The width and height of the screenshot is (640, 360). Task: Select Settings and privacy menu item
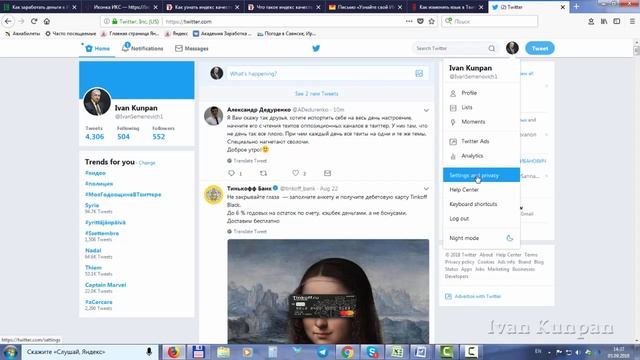click(x=481, y=175)
